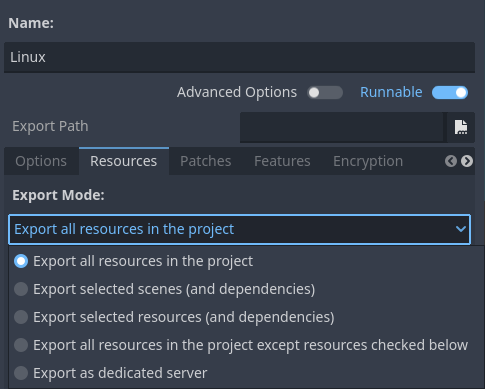The height and width of the screenshot is (389, 485).
Task: Go to the Encryption tab
Action: click(368, 161)
